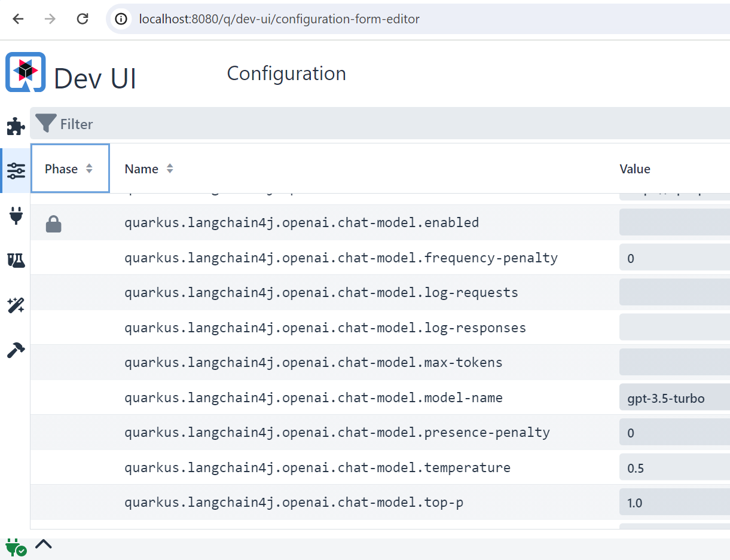The image size is (730, 560).
Task: Click the magic wand sidebar icon
Action: [16, 306]
